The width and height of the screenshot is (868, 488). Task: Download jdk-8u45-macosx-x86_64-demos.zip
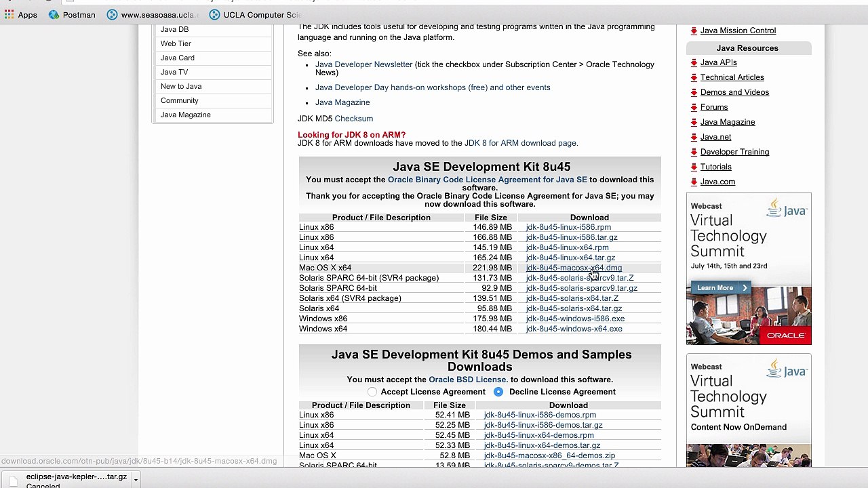(550, 455)
